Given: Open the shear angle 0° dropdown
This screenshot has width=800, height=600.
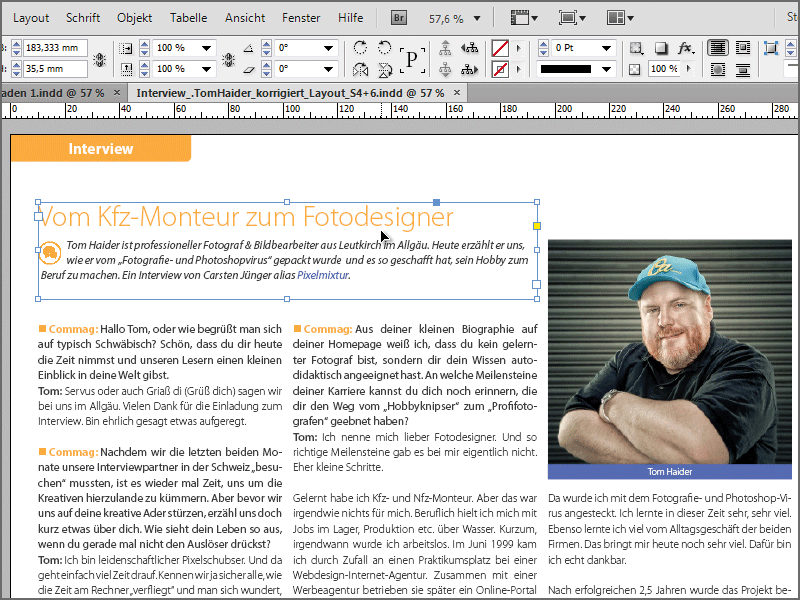Looking at the screenshot, I should 329,69.
